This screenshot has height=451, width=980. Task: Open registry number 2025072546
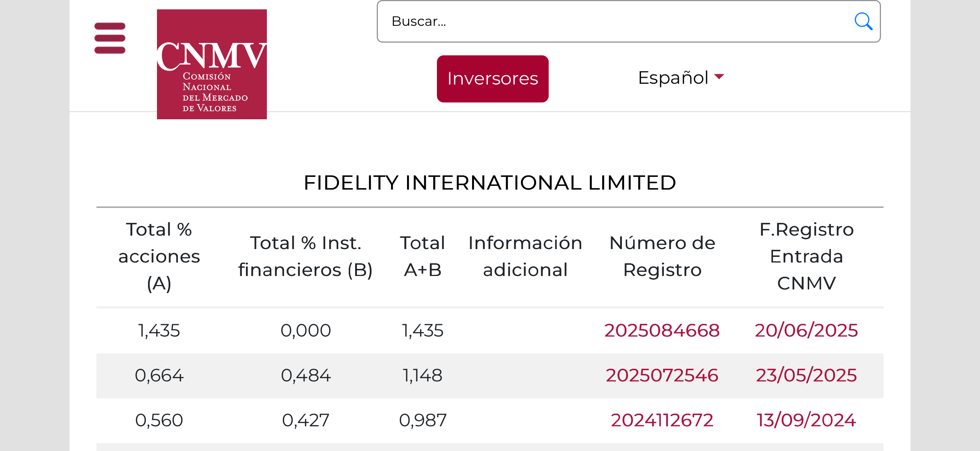pos(662,375)
